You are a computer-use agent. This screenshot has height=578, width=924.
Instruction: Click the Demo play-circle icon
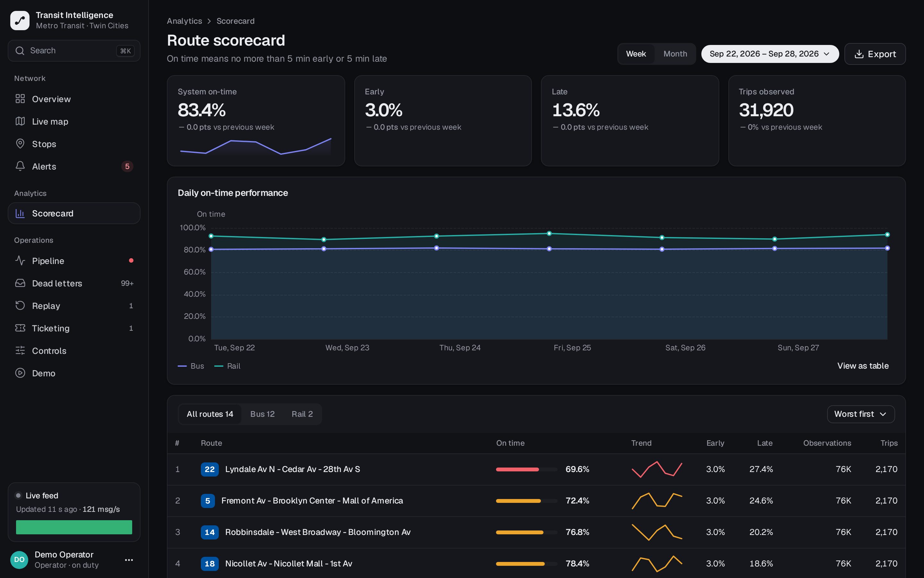coord(20,373)
